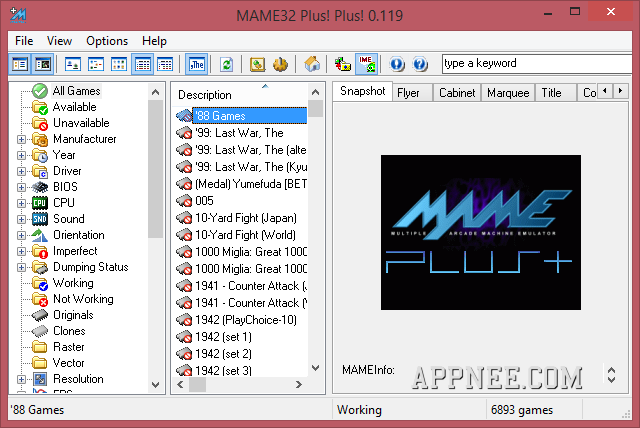Switch to the Marquee tab
This screenshot has height=428, width=640.
tap(508, 93)
